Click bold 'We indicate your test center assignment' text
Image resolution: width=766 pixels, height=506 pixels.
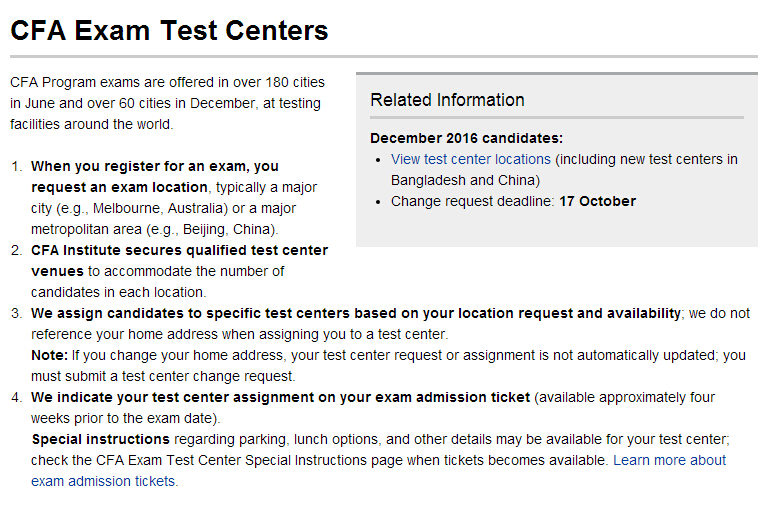point(280,397)
